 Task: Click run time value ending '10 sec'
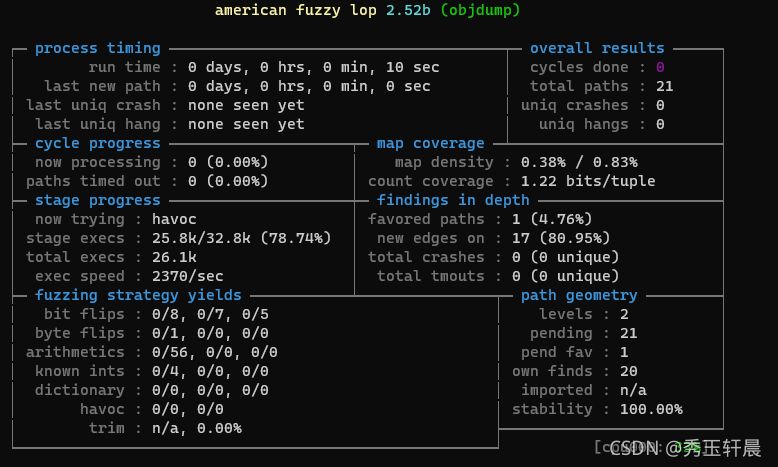click(314, 67)
